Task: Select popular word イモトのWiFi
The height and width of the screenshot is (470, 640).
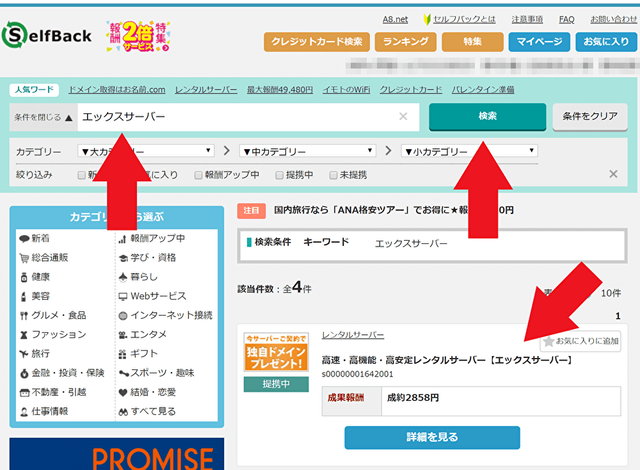Action: (346, 90)
